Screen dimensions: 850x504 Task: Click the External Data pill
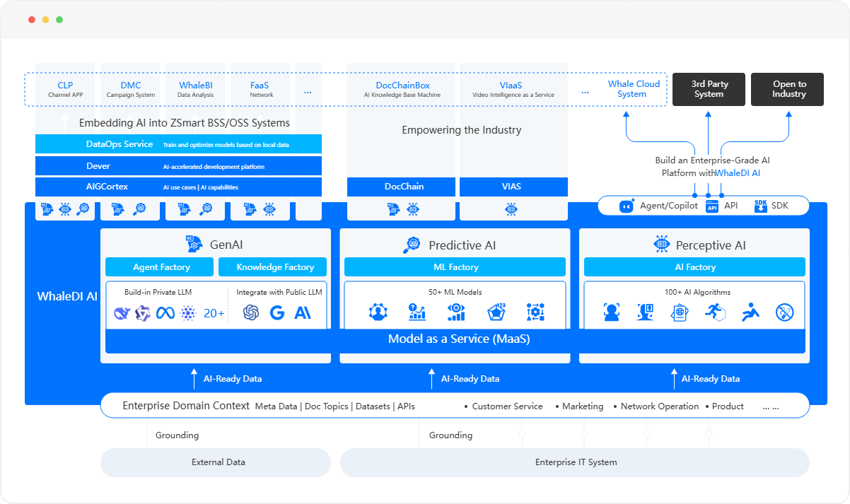tap(216, 462)
